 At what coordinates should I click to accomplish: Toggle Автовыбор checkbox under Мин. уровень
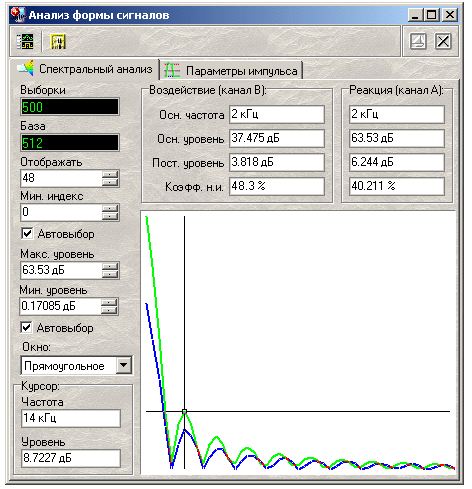click(x=26, y=327)
